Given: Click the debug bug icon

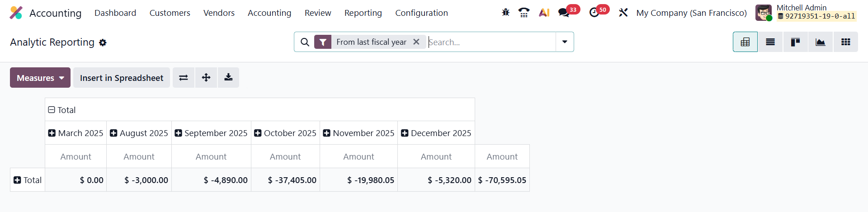Looking at the screenshot, I should (505, 13).
